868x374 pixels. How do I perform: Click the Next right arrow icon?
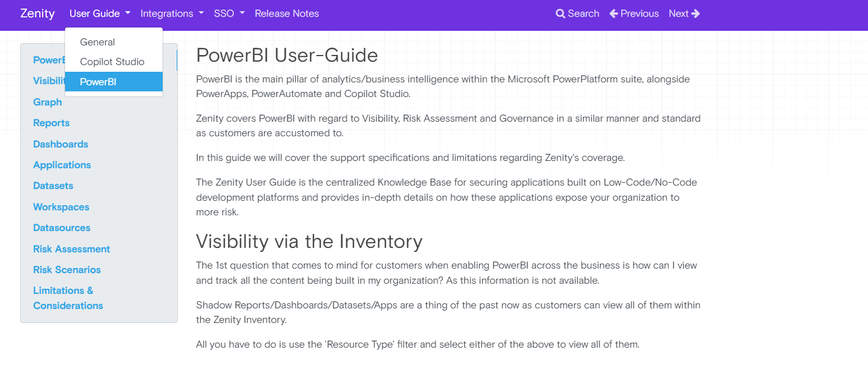[x=696, y=13]
